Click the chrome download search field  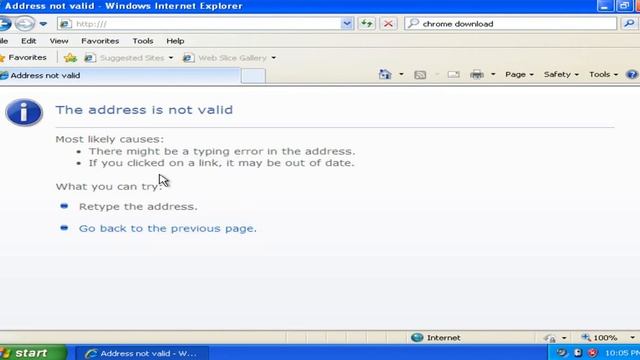(510, 24)
